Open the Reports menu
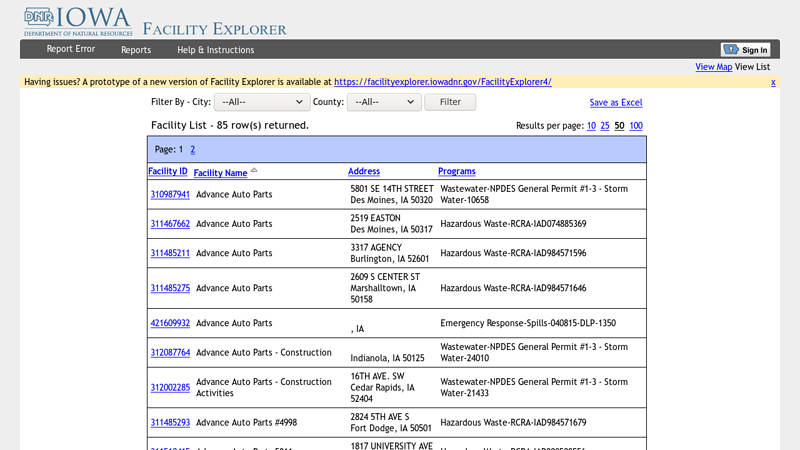This screenshot has height=450, width=800. click(136, 50)
